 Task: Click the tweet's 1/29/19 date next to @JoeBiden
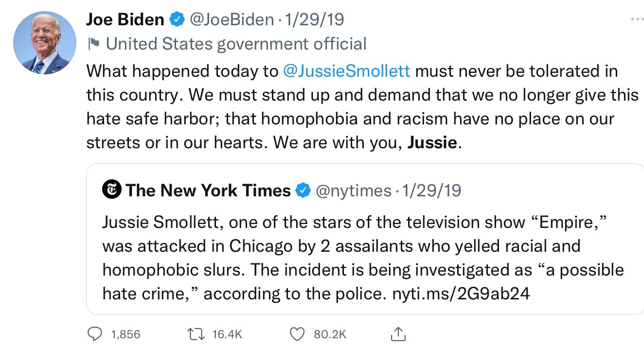[315, 19]
